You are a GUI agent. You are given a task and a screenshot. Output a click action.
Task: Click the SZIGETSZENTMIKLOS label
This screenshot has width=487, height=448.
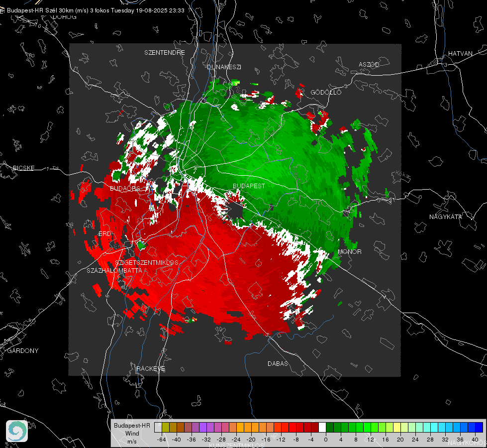point(147,262)
